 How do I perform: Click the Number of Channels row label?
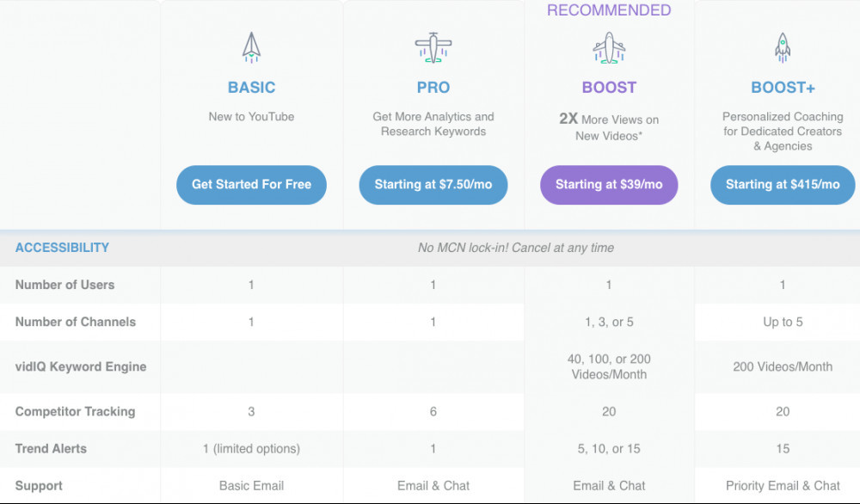tap(75, 322)
